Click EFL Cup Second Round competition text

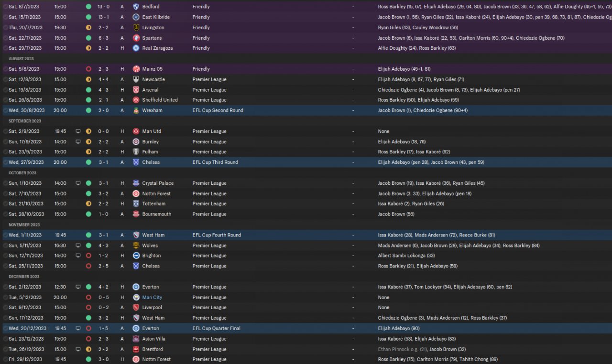(218, 111)
